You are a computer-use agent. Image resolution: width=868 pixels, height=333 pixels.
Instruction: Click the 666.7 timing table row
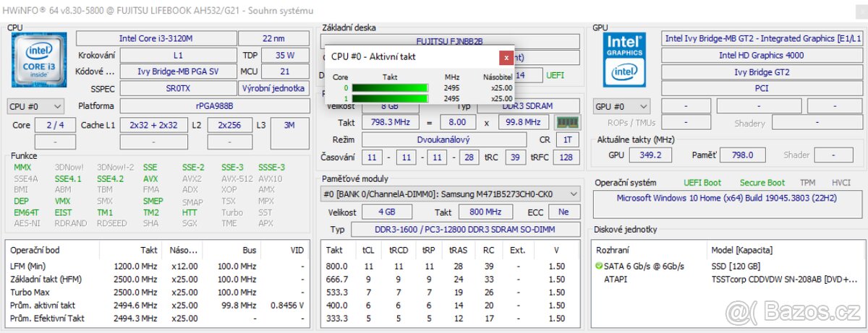(x=450, y=279)
